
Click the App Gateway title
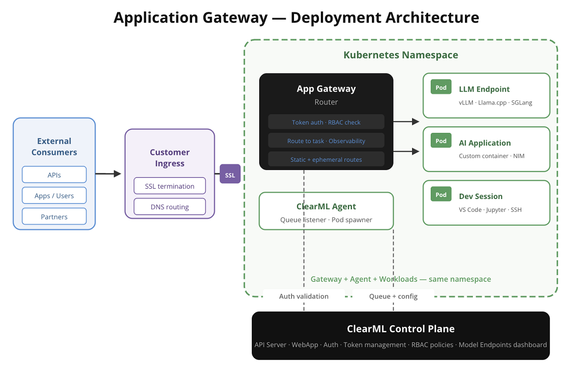point(326,89)
